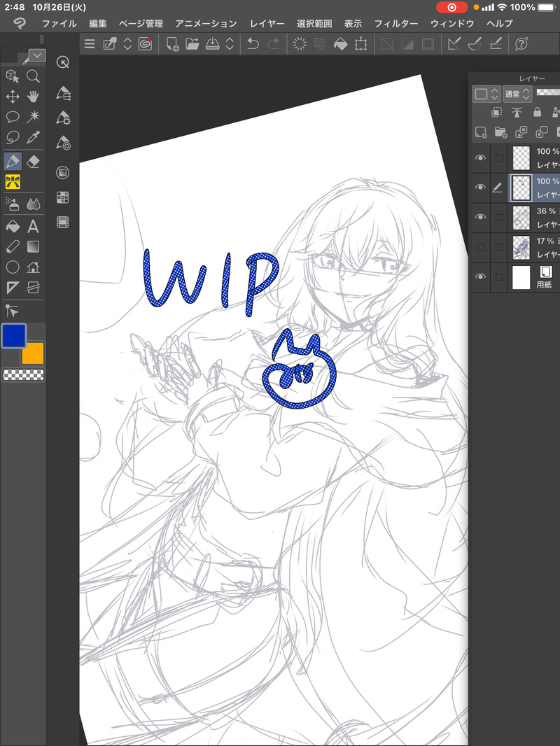Open the stepper beside the save icon

coord(230,44)
